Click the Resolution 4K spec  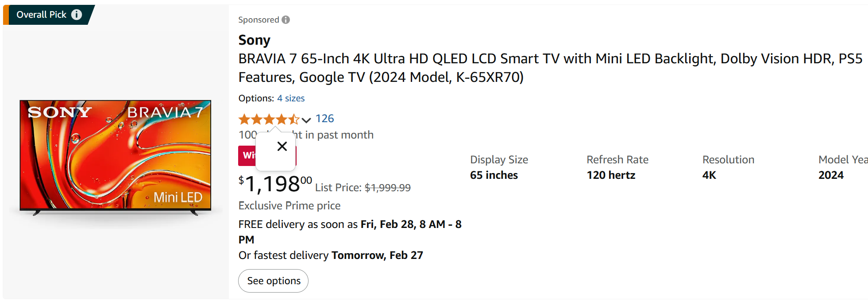728,167
